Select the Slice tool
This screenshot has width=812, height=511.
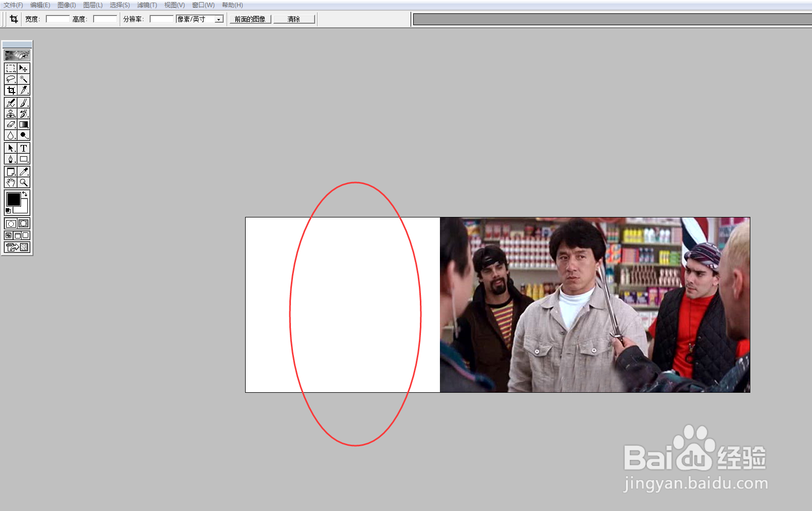pyautogui.click(x=24, y=90)
